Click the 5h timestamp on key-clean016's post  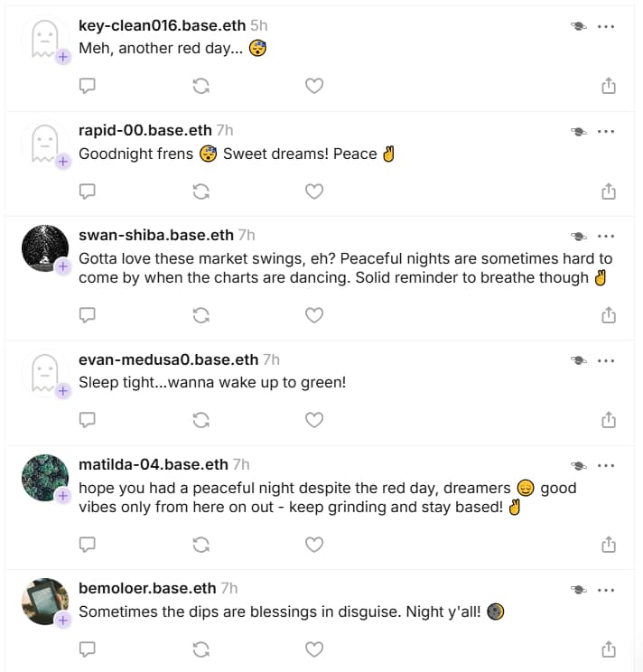[x=258, y=25]
